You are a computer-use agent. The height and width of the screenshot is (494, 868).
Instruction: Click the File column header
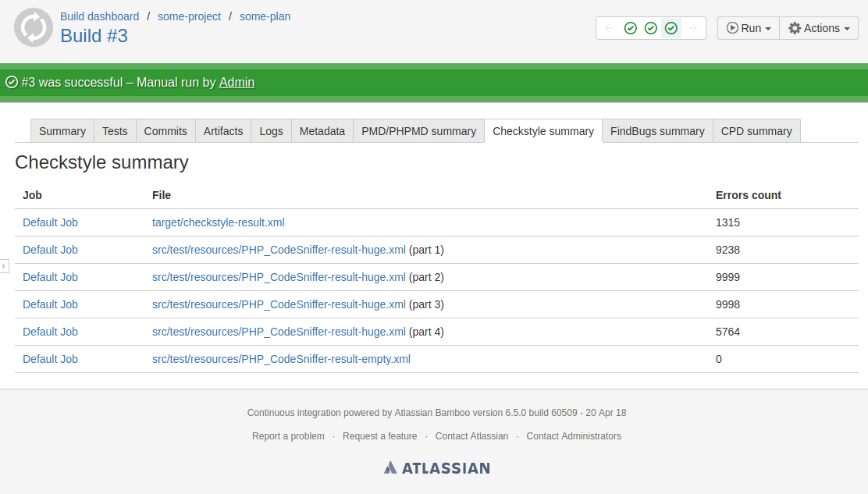tap(162, 195)
